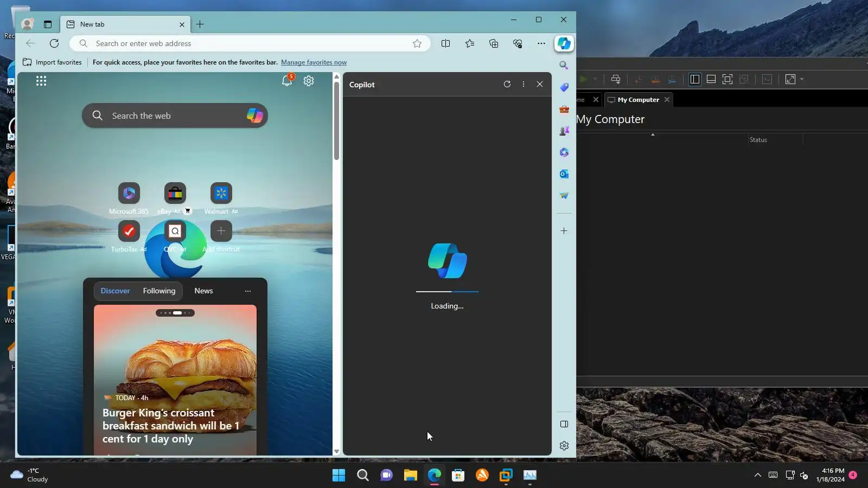Close the My Computer tab in VMware
The height and width of the screenshot is (488, 868).
click(x=667, y=100)
